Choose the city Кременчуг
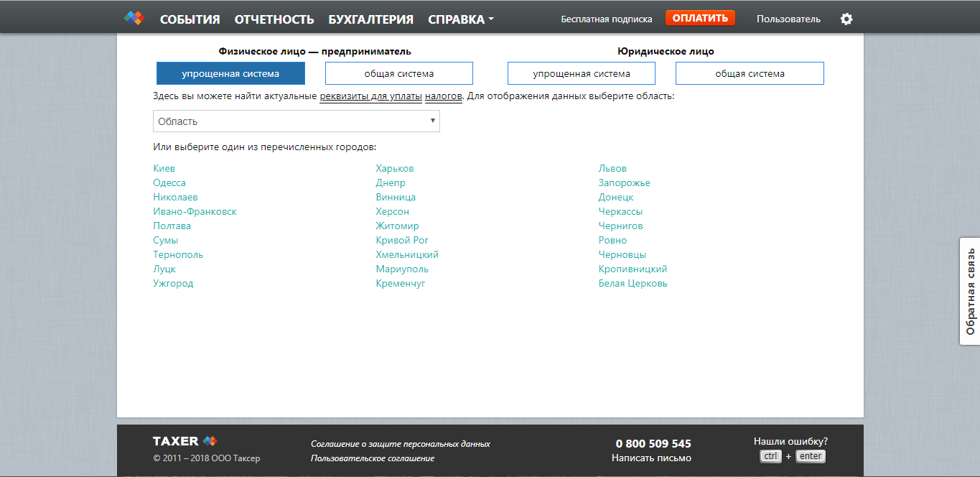Image resolution: width=980 pixels, height=477 pixels. (x=401, y=283)
